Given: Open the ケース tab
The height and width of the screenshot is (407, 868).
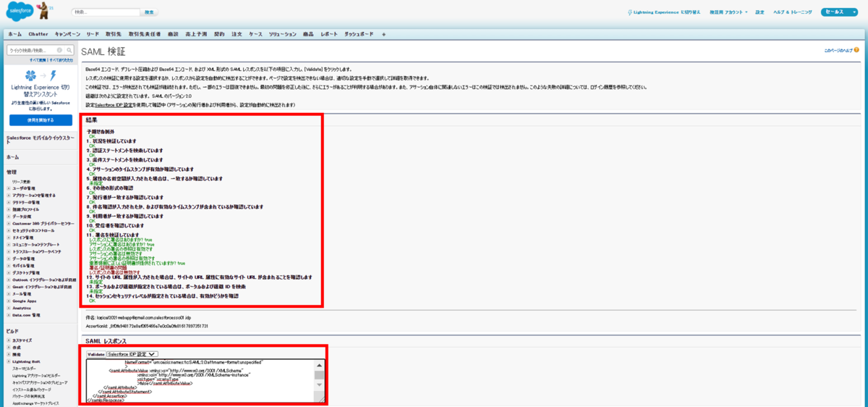Looking at the screenshot, I should 256,34.
